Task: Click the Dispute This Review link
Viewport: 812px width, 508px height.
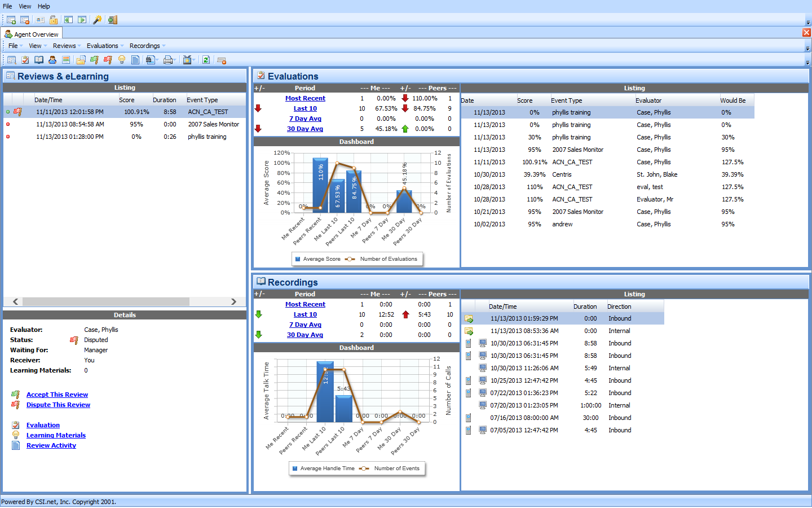Action: 58,405
